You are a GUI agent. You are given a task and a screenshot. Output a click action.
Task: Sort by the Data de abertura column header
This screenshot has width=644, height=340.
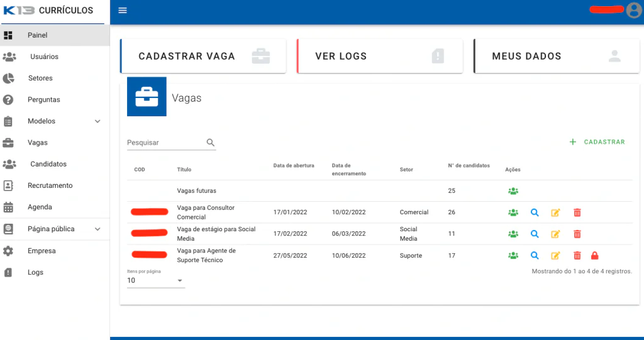click(x=294, y=165)
